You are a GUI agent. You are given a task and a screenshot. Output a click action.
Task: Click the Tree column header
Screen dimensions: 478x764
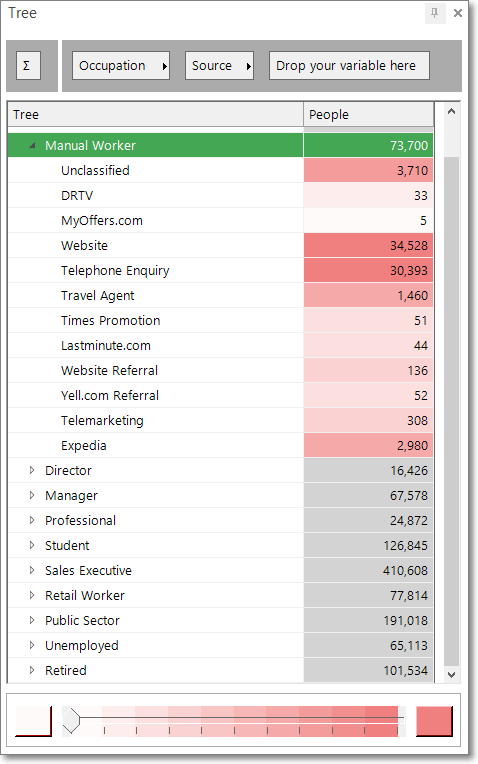[x=155, y=115]
